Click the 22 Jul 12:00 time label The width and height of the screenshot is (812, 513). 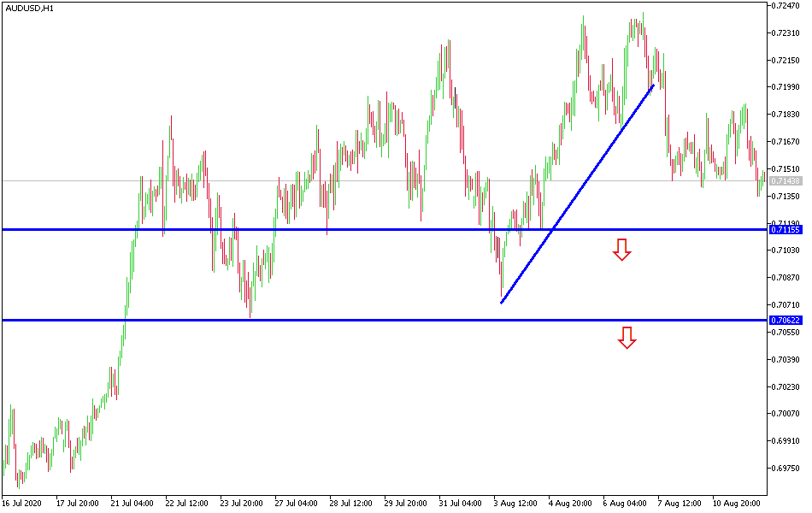pyautogui.click(x=186, y=503)
